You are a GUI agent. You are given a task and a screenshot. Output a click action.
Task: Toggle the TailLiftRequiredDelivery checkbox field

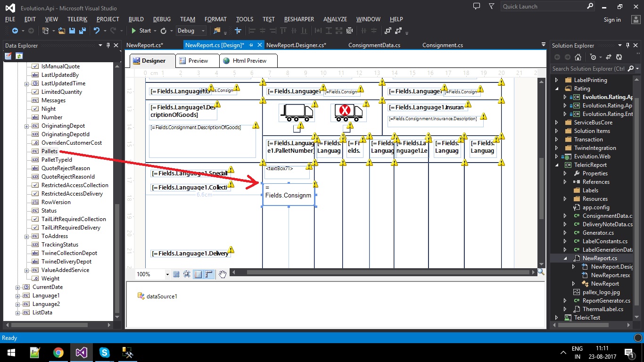click(34, 228)
